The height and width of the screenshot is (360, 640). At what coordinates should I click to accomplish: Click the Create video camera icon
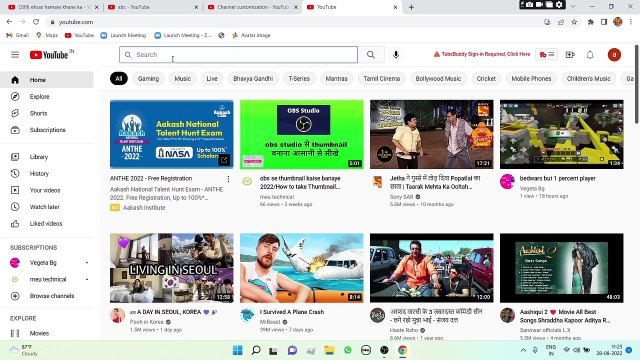570,55
